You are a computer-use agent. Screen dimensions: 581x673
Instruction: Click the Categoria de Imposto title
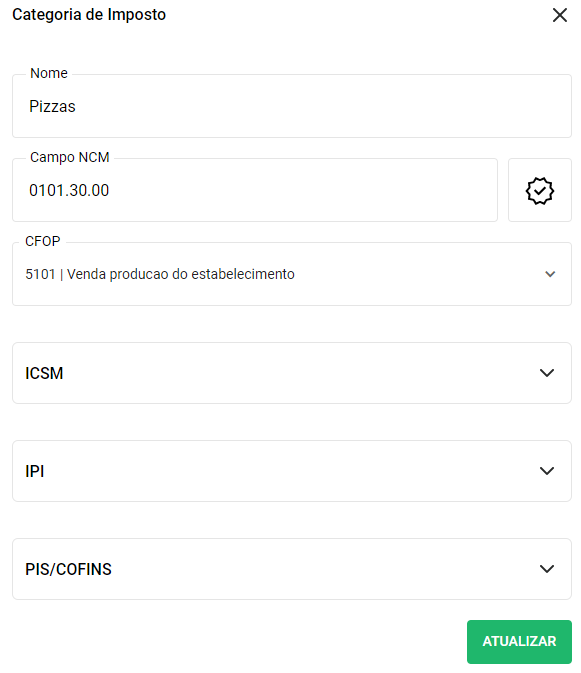(x=89, y=15)
